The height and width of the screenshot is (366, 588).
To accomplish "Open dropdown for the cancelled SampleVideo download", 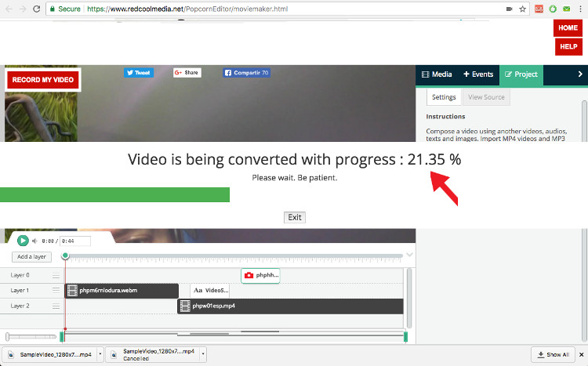I will point(204,355).
